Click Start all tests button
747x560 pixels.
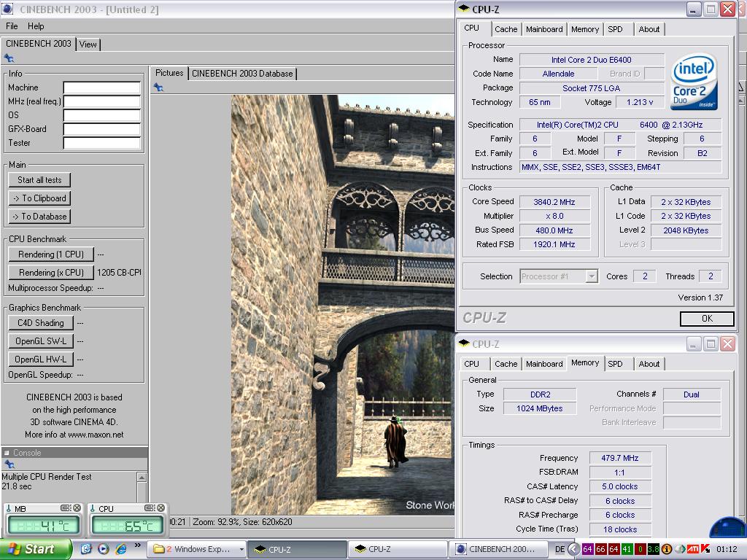point(39,180)
